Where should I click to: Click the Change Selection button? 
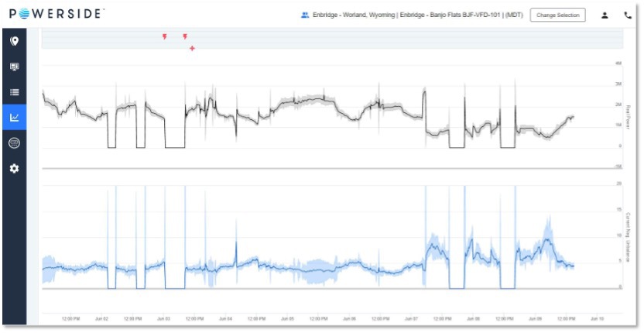pos(558,15)
